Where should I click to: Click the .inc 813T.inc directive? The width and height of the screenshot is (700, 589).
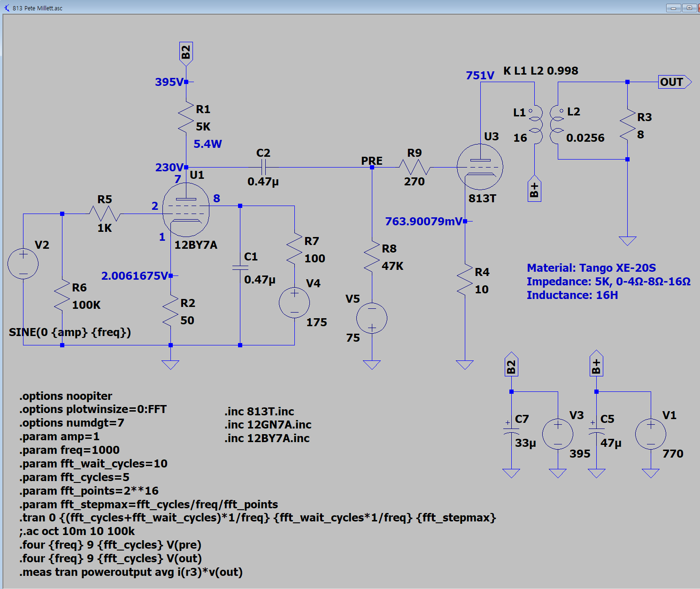tap(259, 412)
